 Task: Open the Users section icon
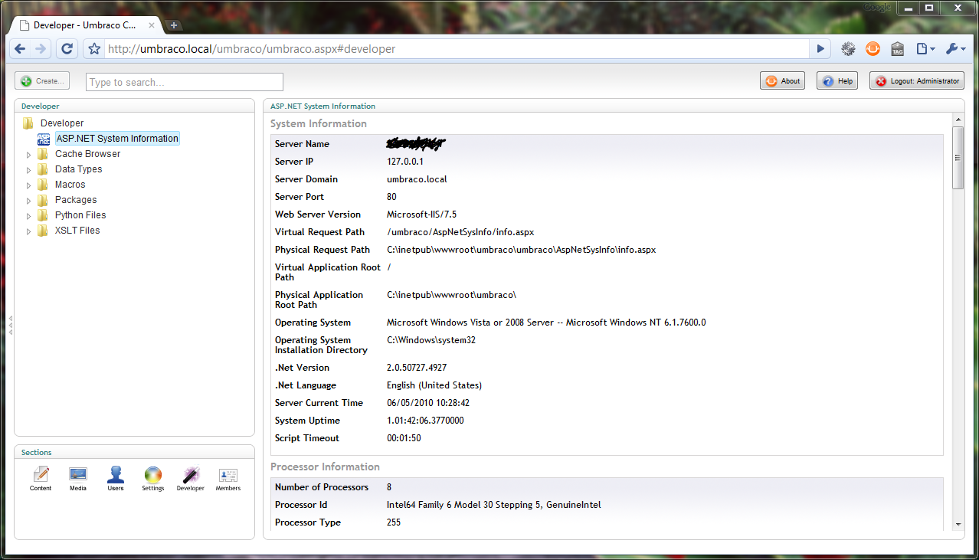pyautogui.click(x=116, y=474)
